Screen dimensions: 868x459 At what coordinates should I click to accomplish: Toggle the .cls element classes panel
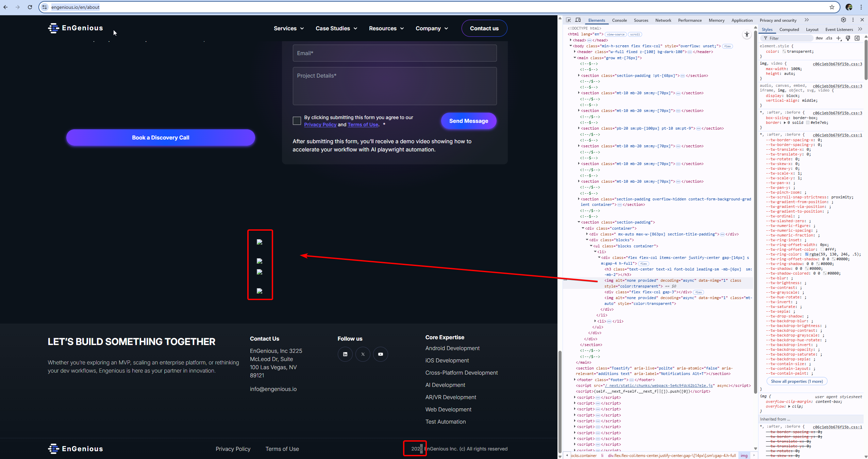point(829,38)
